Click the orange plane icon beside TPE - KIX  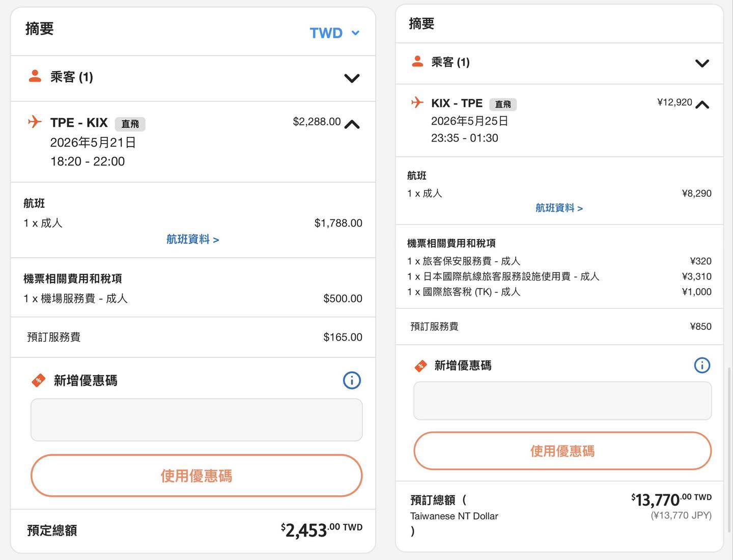[x=35, y=122]
